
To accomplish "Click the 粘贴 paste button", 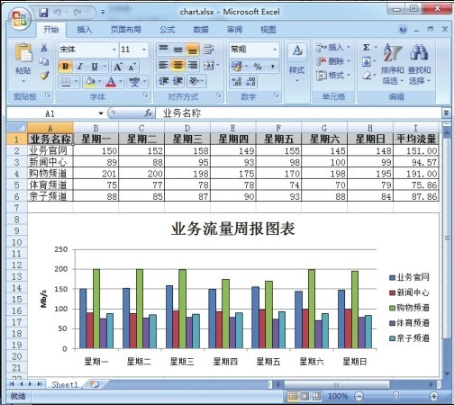I will [x=23, y=63].
